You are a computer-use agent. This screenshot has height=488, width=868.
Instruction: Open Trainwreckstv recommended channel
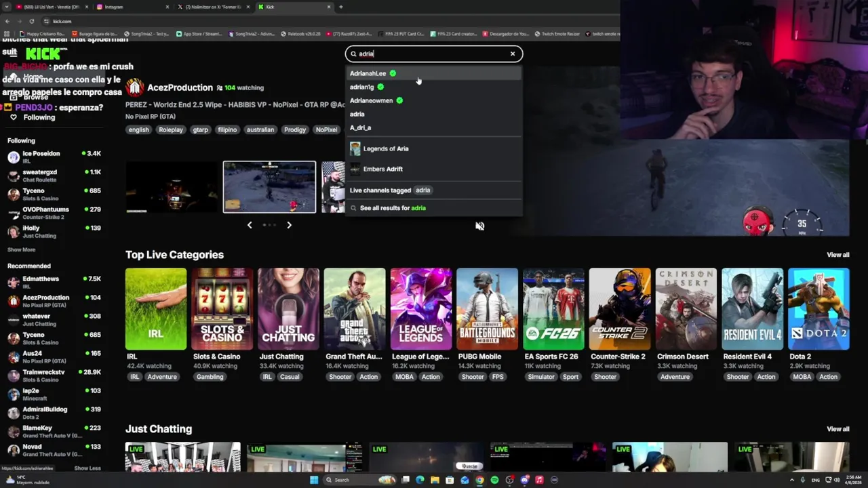(54, 375)
